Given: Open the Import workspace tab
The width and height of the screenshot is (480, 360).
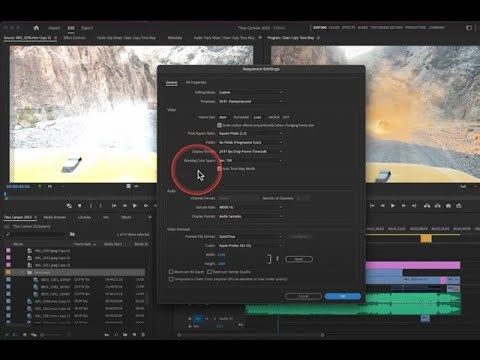Looking at the screenshot, I should [x=54, y=28].
